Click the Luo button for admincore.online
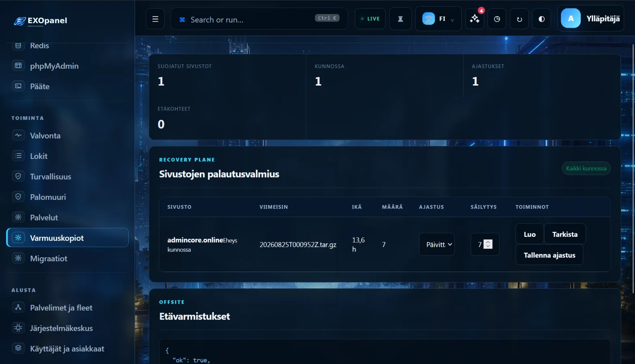The image size is (635, 364). pos(530,234)
